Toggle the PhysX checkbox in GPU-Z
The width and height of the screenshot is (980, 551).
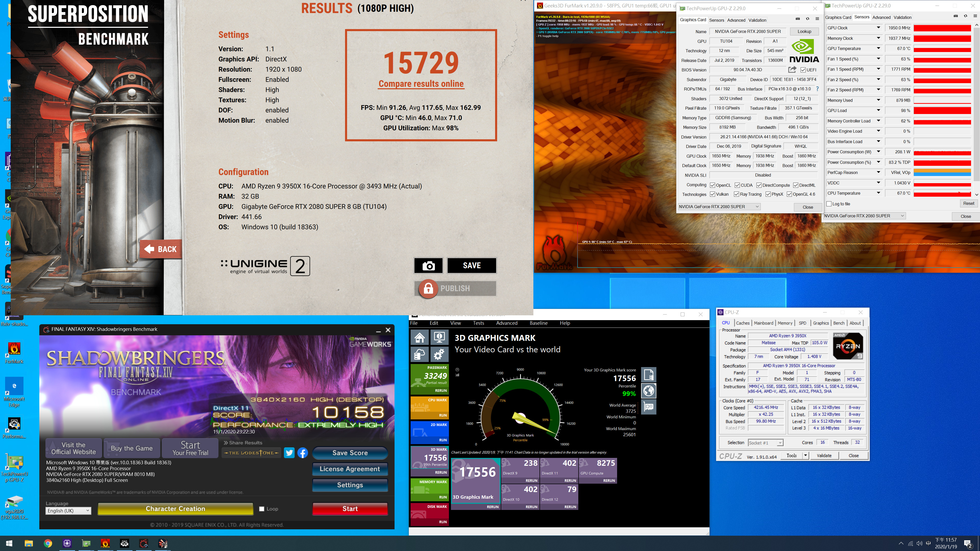pyautogui.click(x=768, y=194)
